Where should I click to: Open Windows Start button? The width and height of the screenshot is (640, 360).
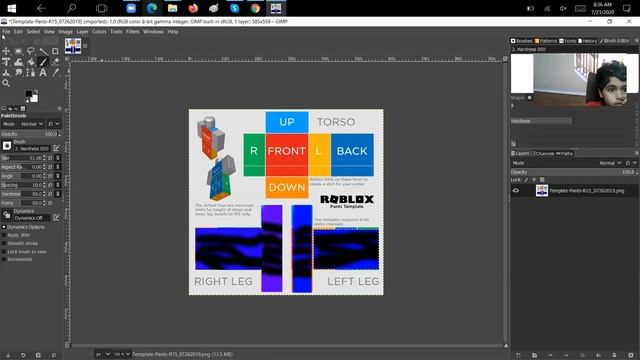click(11, 8)
